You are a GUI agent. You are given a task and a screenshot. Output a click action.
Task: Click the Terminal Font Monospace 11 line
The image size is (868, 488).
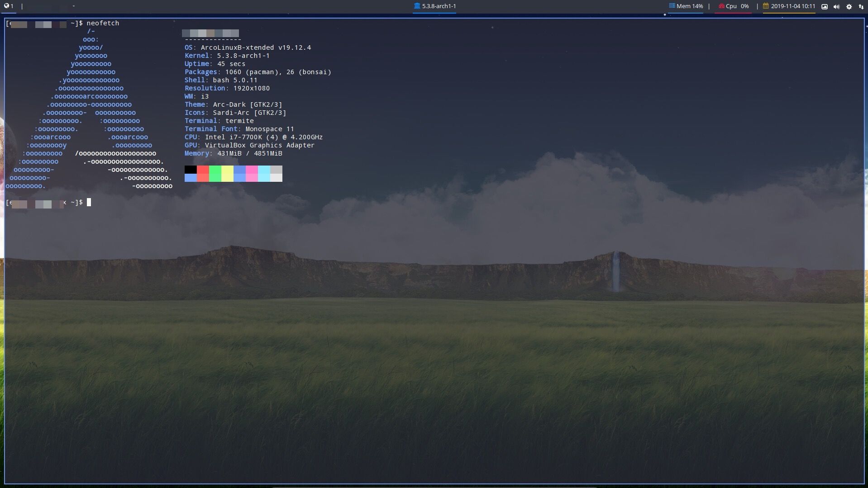[x=239, y=129]
